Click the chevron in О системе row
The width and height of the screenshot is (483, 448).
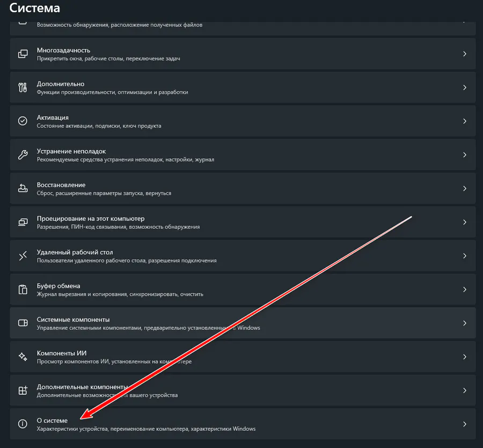click(x=465, y=424)
